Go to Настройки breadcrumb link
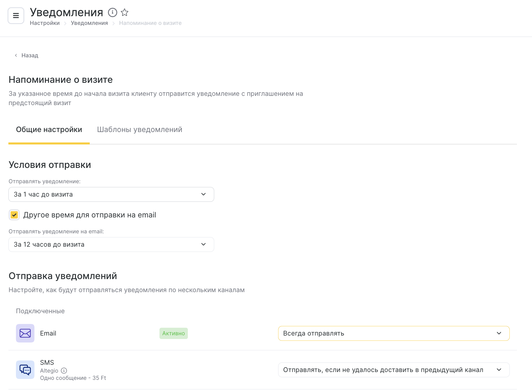The width and height of the screenshot is (532, 392). click(x=45, y=23)
